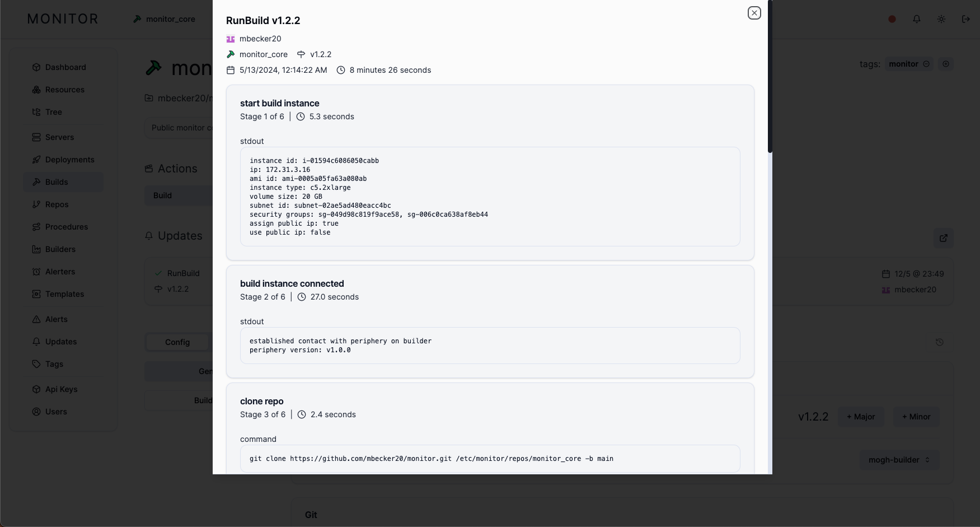The width and height of the screenshot is (980, 527).
Task: Click the red status indicator in header
Action: (x=892, y=19)
